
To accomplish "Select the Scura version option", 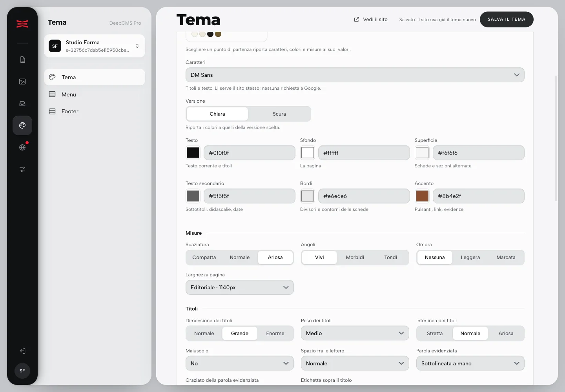I will (x=279, y=114).
